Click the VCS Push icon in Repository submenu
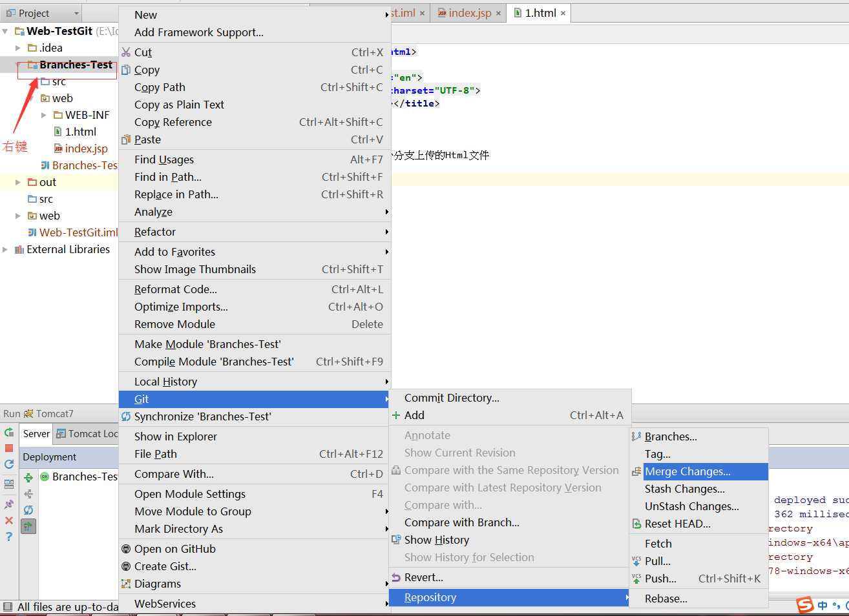This screenshot has height=616, width=849. click(x=636, y=579)
